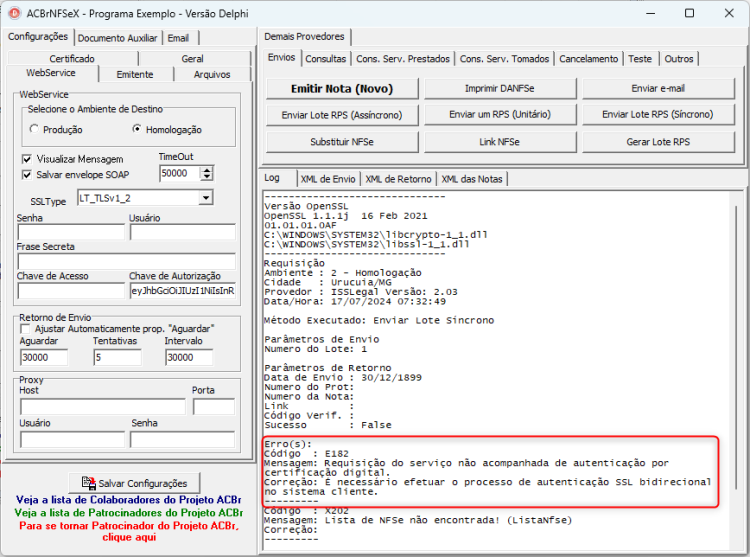Click Emitir Nota (Novo) button
Image resolution: width=750 pixels, height=557 pixels.
click(x=342, y=88)
